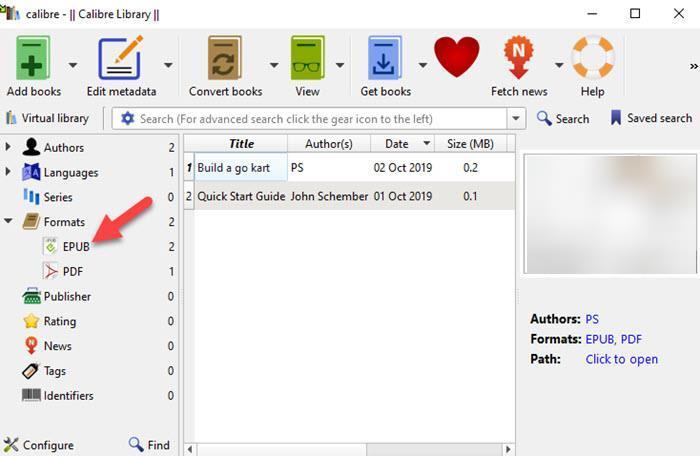Screen dimensions: 700x456
Task: Click the Convert books icon
Action: tap(225, 58)
